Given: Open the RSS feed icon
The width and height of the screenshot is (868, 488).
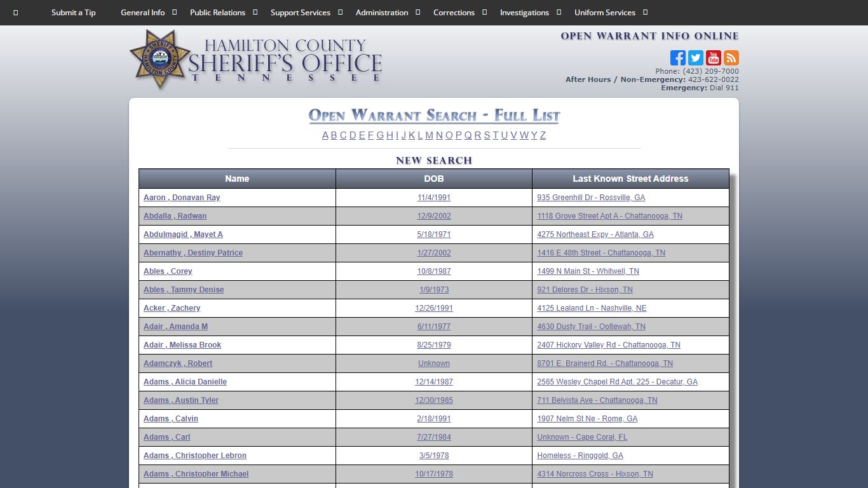Looking at the screenshot, I should tap(731, 58).
